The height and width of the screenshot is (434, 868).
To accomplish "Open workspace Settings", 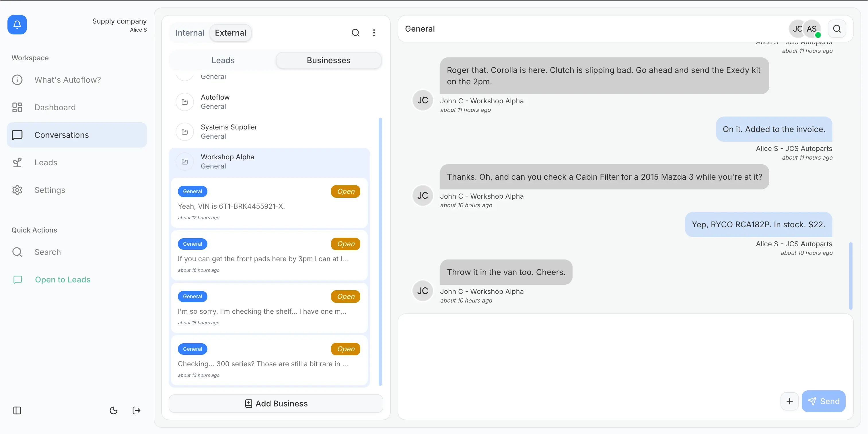I will point(77,190).
